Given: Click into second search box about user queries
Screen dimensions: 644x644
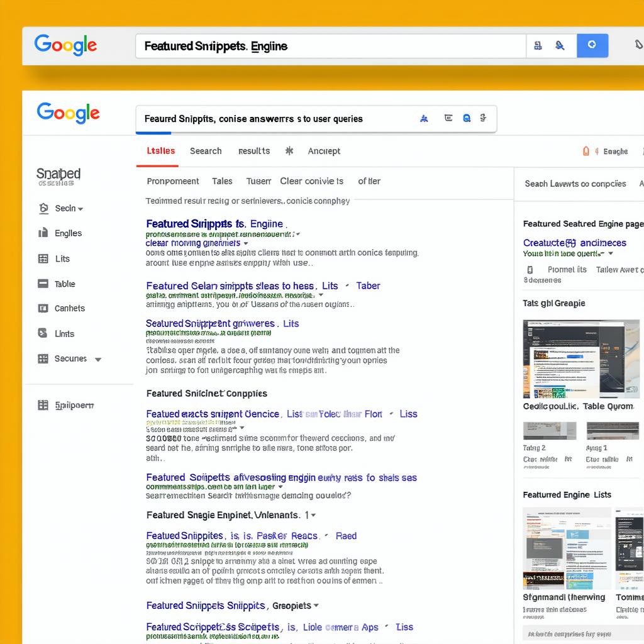Looking at the screenshot, I should pyautogui.click(x=316, y=119).
